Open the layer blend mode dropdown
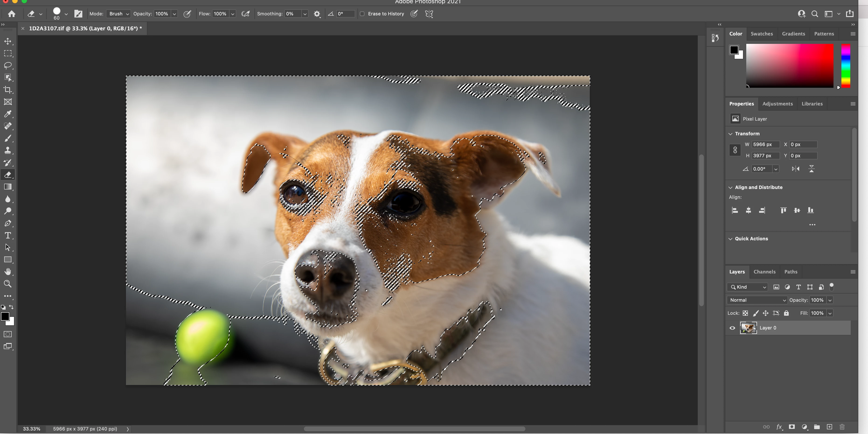Image resolution: width=868 pixels, height=434 pixels. pos(757,300)
